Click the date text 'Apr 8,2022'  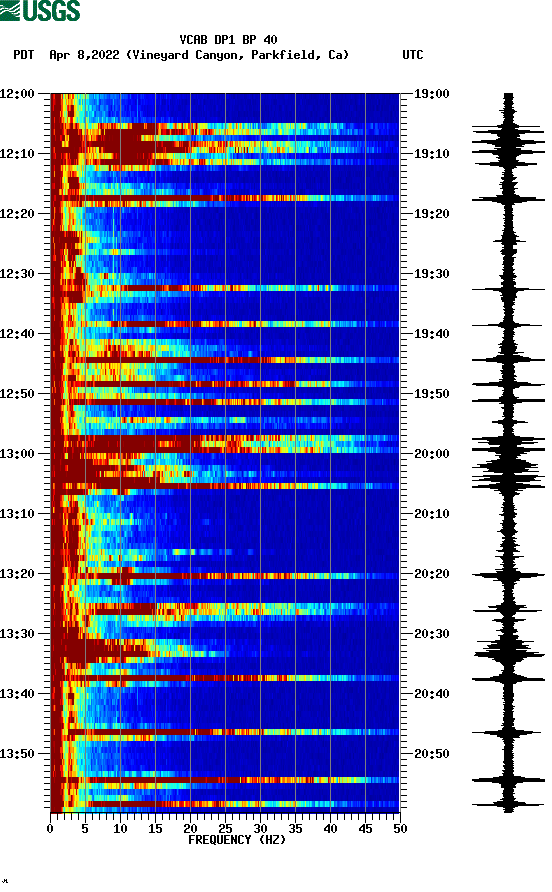(84, 55)
